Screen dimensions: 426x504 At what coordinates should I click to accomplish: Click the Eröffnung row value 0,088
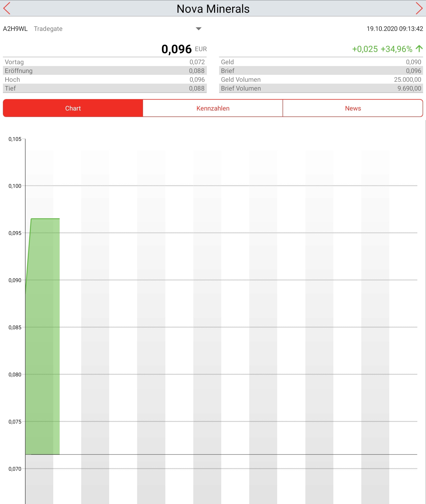(x=197, y=71)
